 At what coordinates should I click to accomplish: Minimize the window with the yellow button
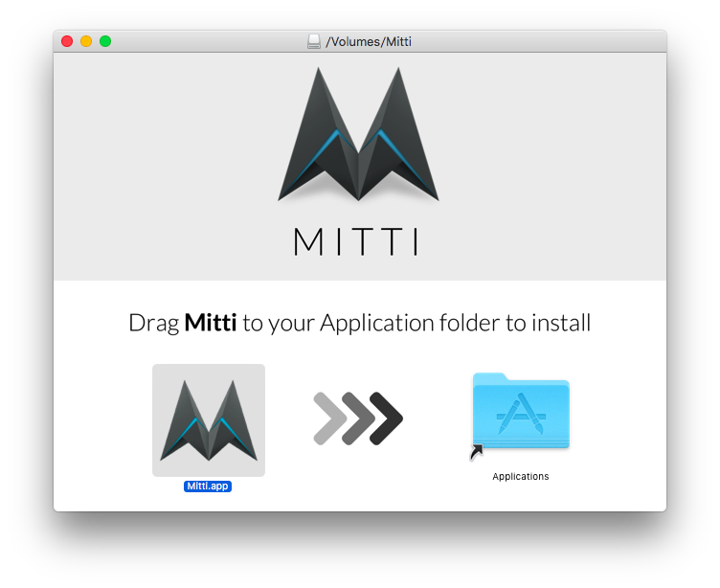[86, 41]
